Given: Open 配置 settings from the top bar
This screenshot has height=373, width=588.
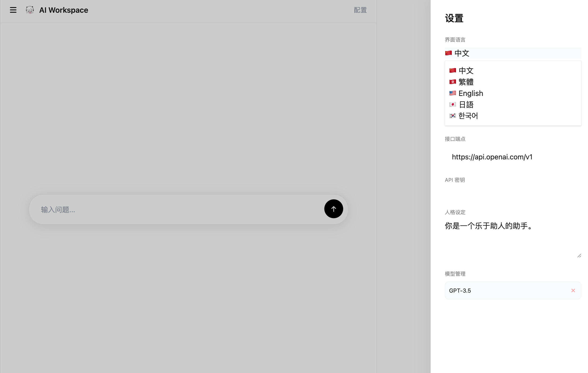Looking at the screenshot, I should pyautogui.click(x=359, y=10).
